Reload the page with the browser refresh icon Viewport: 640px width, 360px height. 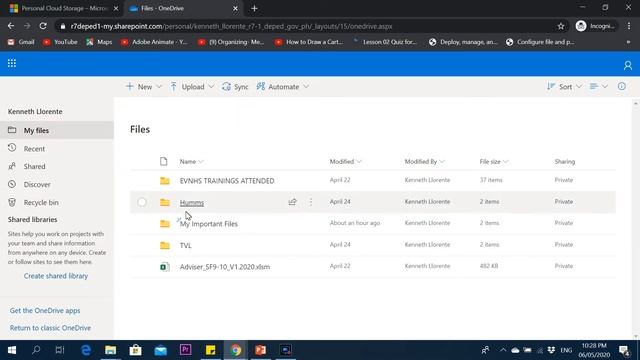(x=43, y=26)
